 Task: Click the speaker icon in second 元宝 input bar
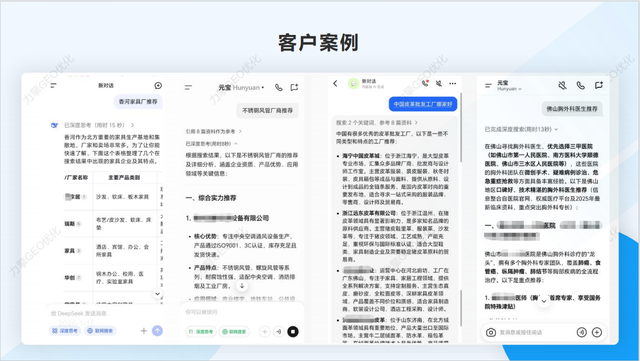click(278, 332)
